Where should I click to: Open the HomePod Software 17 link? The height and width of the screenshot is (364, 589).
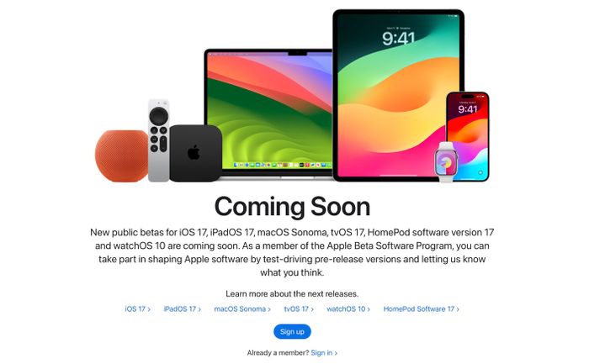point(421,309)
